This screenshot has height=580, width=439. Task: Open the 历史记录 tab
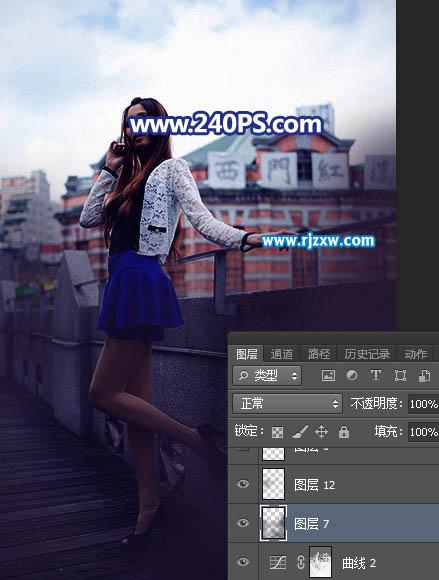(367, 354)
